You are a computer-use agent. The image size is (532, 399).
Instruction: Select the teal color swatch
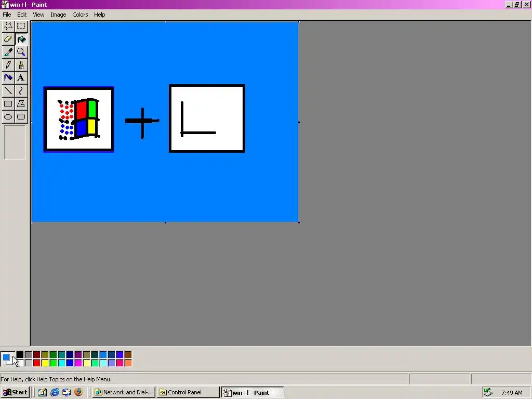click(62, 355)
